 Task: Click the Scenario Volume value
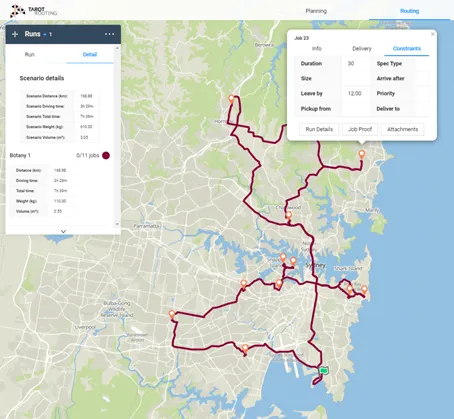84,137
